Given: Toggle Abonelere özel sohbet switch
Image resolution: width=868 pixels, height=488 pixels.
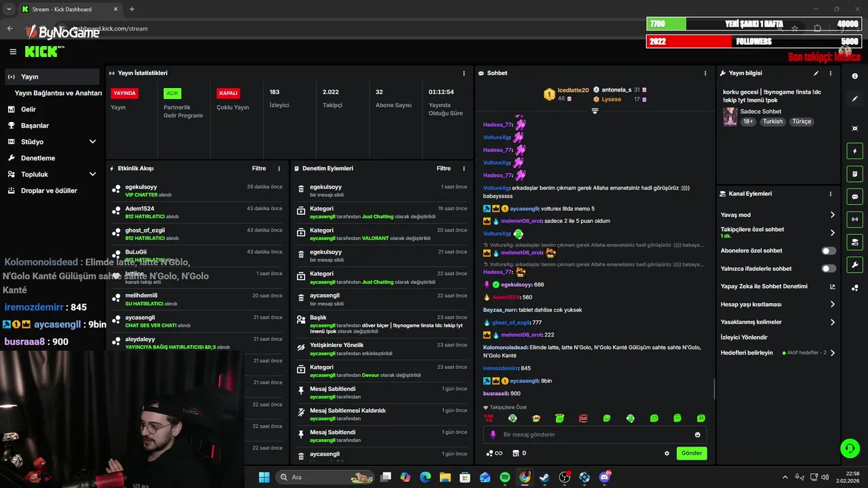Looking at the screenshot, I should tap(829, 251).
